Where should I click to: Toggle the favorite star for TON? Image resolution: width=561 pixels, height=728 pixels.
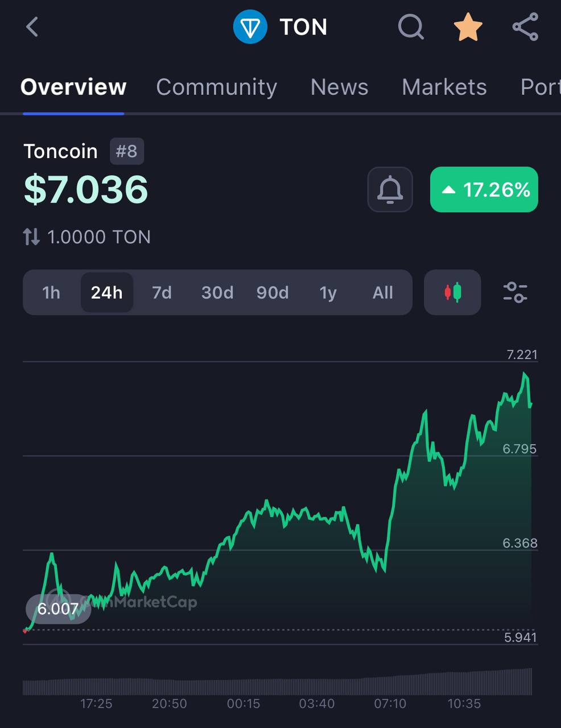click(468, 27)
